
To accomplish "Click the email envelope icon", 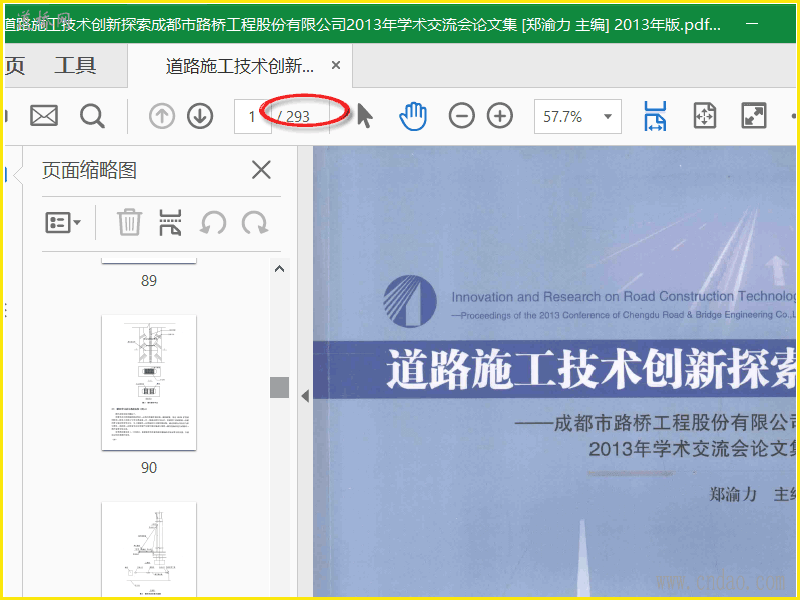I will pyautogui.click(x=44, y=116).
